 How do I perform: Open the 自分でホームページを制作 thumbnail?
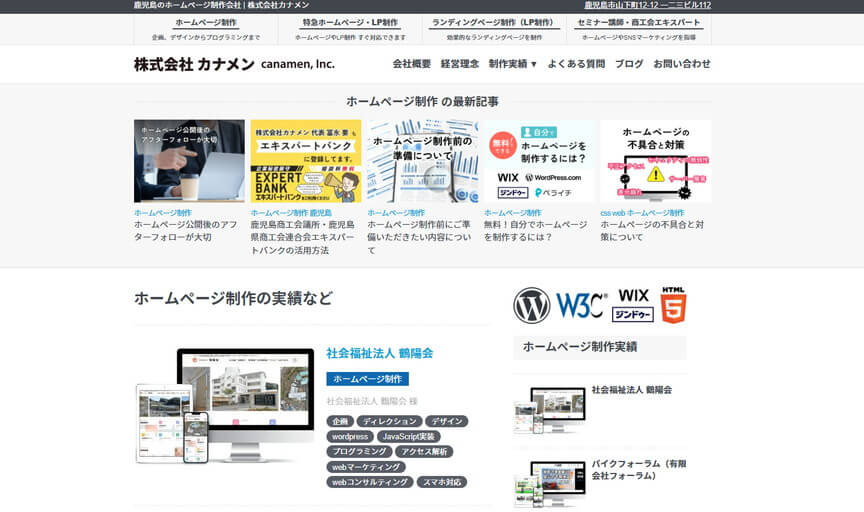(539, 161)
